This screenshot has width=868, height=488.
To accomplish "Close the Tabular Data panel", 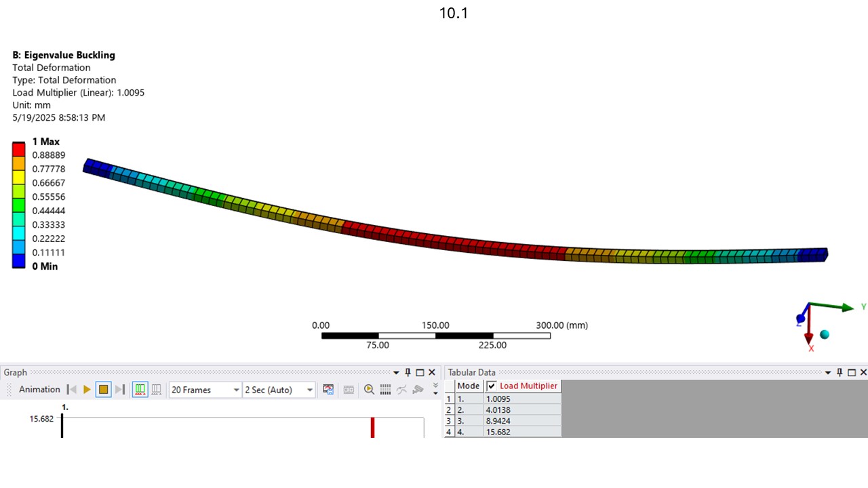I will pyautogui.click(x=863, y=373).
